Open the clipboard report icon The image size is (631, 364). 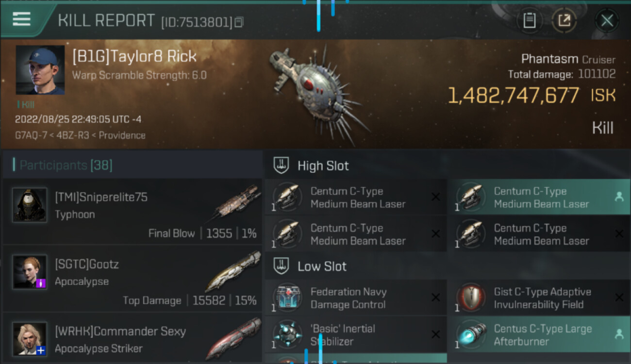point(529,20)
